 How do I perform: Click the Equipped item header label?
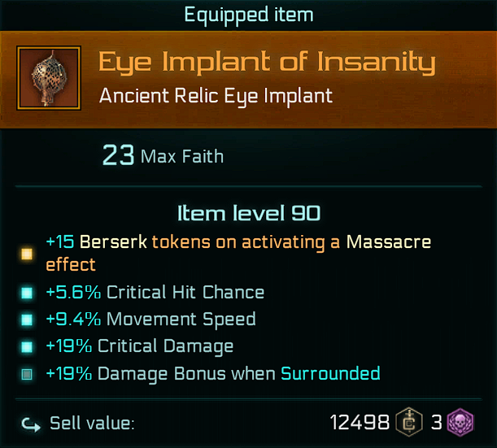point(248,14)
